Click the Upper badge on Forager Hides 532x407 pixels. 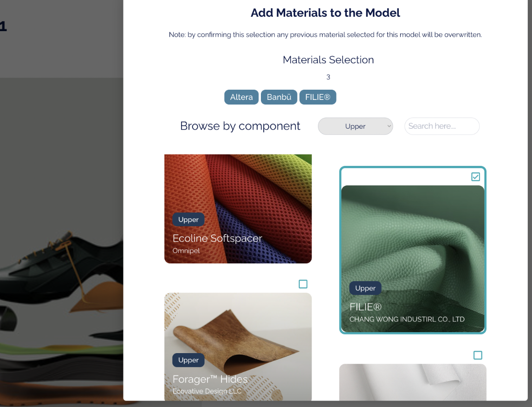(188, 360)
